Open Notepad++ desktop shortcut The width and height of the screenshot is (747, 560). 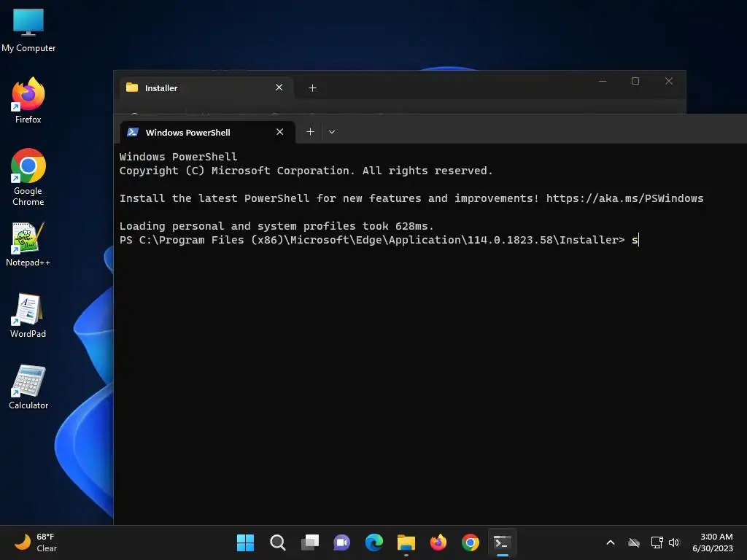click(28, 244)
